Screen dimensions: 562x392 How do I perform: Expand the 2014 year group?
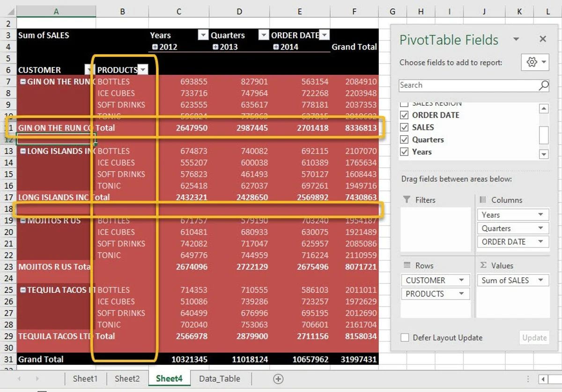(276, 47)
